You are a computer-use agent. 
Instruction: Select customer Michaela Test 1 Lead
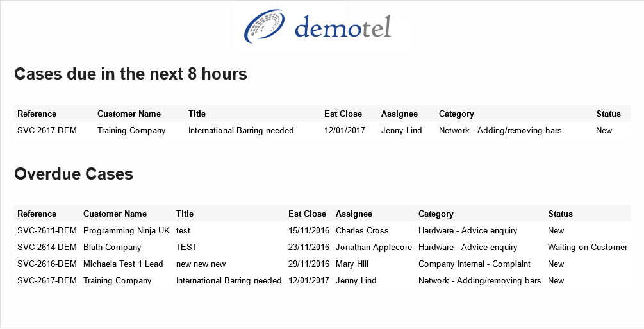click(123, 264)
